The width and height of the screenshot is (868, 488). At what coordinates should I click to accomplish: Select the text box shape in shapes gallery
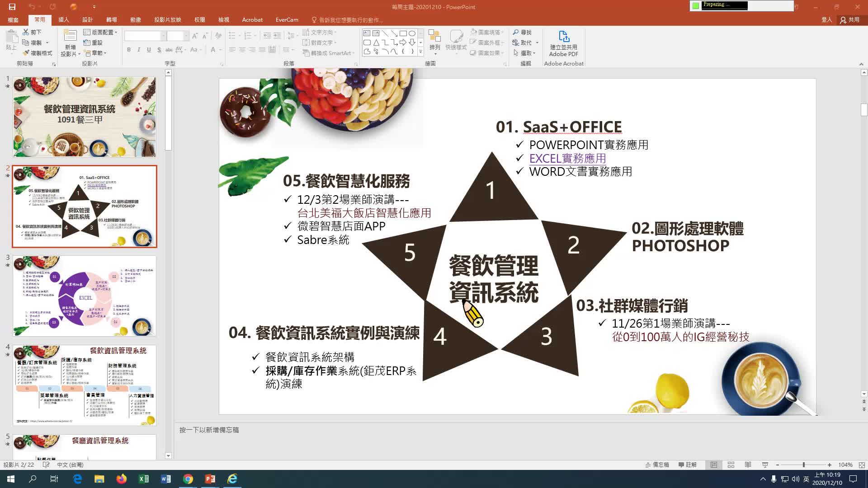pyautogui.click(x=367, y=33)
